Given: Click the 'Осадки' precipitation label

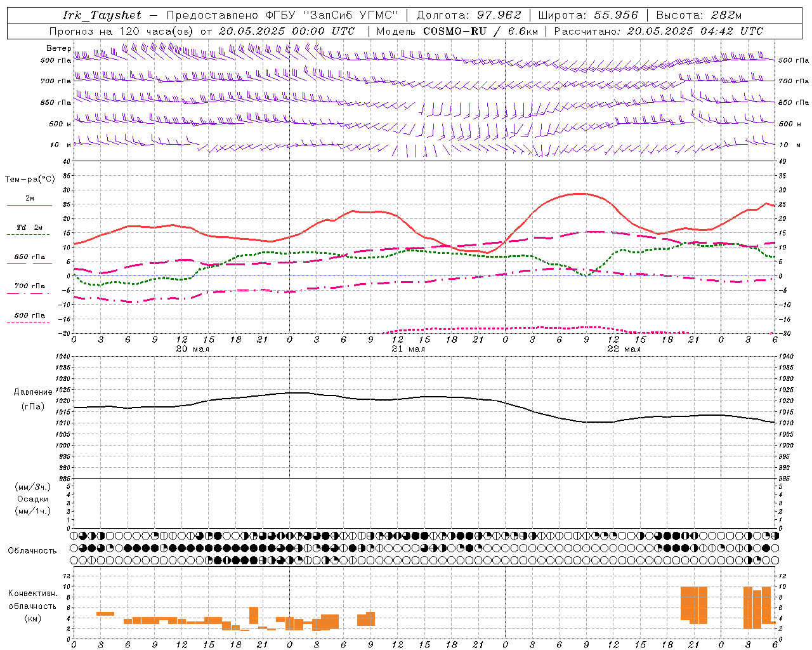Looking at the screenshot, I should point(33,500).
